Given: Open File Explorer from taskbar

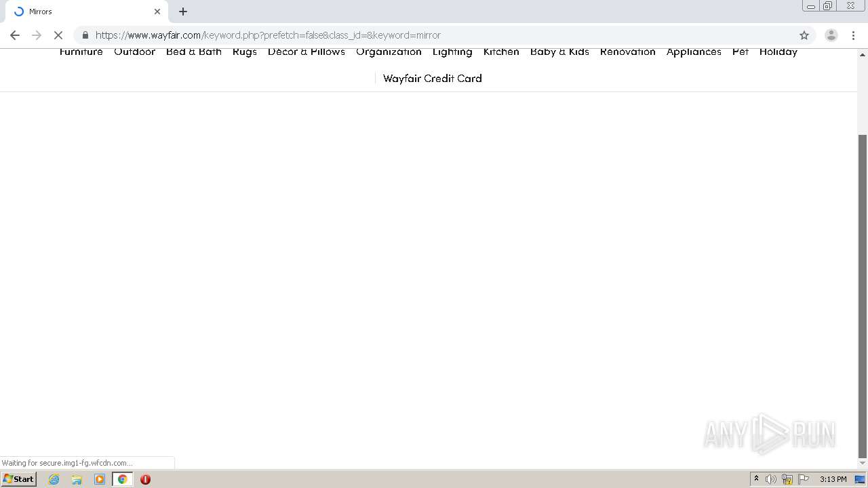Looking at the screenshot, I should pos(77,479).
